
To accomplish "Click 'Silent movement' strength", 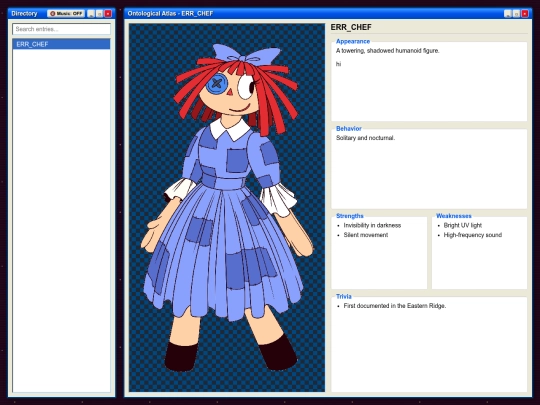I will tap(366, 235).
